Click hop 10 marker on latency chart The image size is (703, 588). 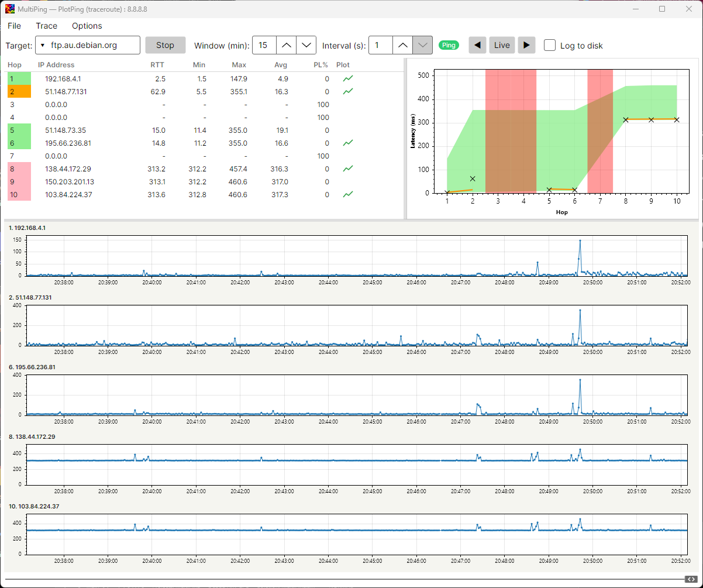point(677,120)
